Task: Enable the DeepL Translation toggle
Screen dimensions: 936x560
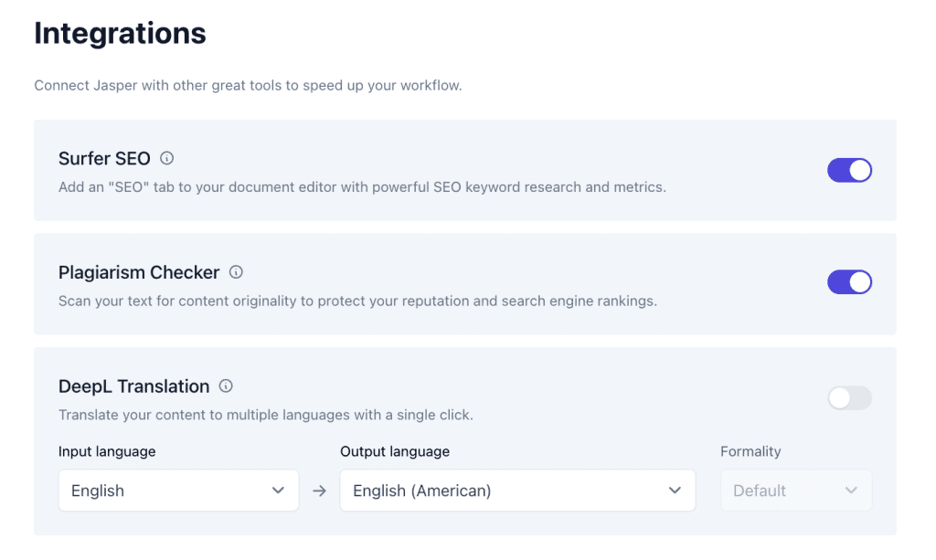Action: (x=849, y=397)
